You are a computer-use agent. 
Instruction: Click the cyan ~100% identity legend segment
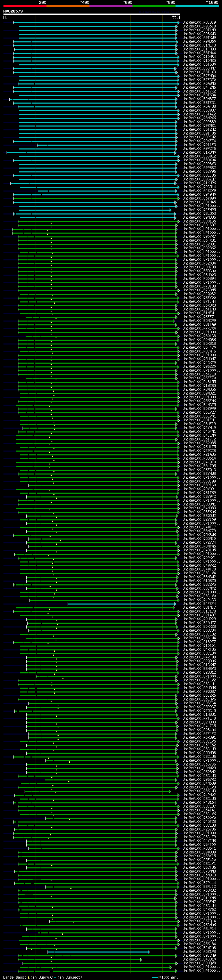[197, 6]
